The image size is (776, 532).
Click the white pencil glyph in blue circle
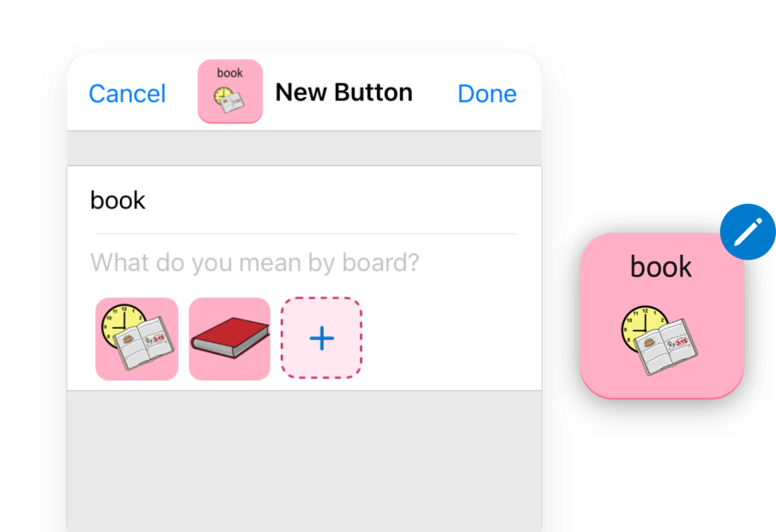(748, 232)
